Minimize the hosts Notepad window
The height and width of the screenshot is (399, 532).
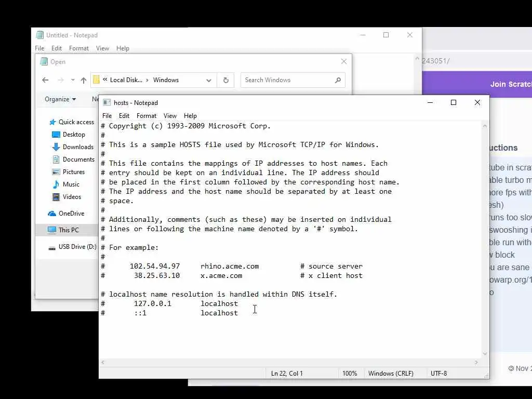(430, 102)
